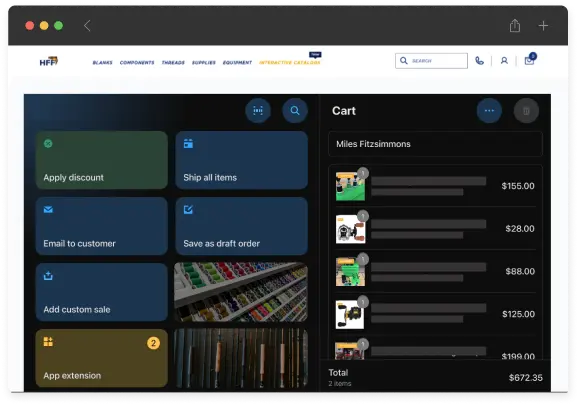Click the $88.00 item thumbnail

350,272
